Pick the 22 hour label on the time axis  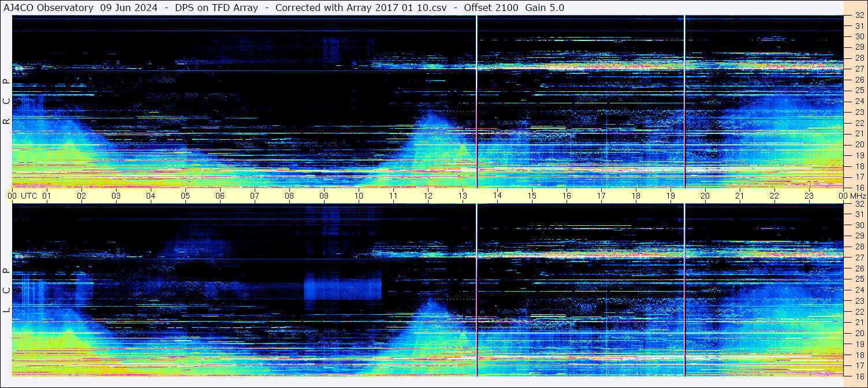point(774,196)
